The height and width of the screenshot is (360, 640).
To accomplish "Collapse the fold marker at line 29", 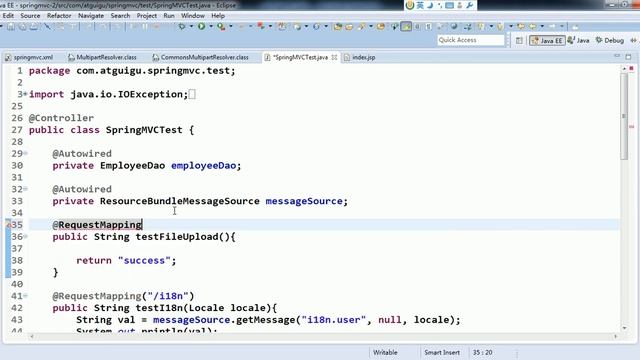I will pyautogui.click(x=25, y=153).
